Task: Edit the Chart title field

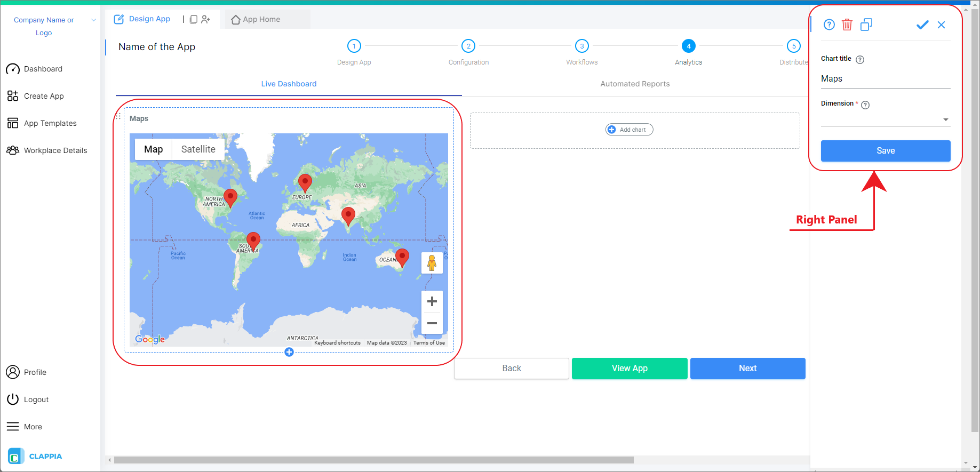Action: [x=886, y=79]
